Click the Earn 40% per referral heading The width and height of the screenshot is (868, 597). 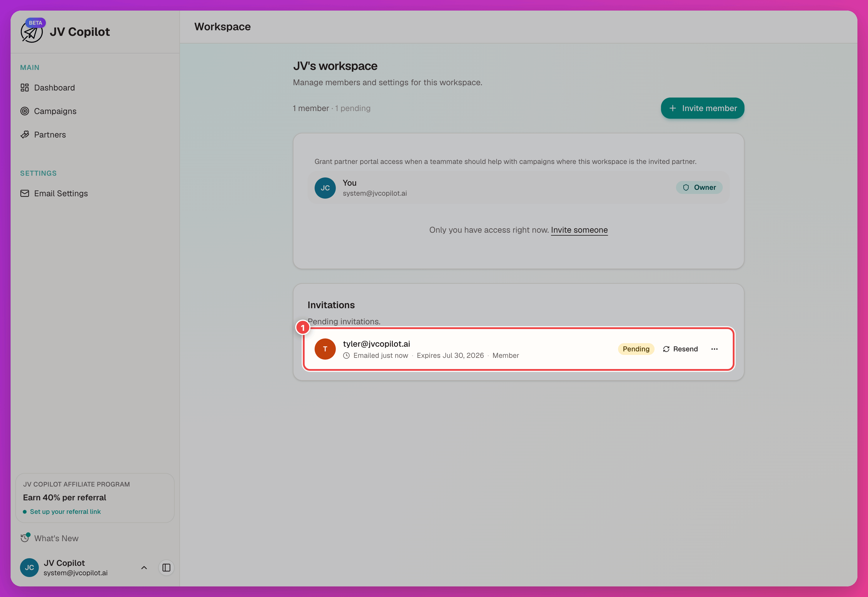(x=64, y=497)
